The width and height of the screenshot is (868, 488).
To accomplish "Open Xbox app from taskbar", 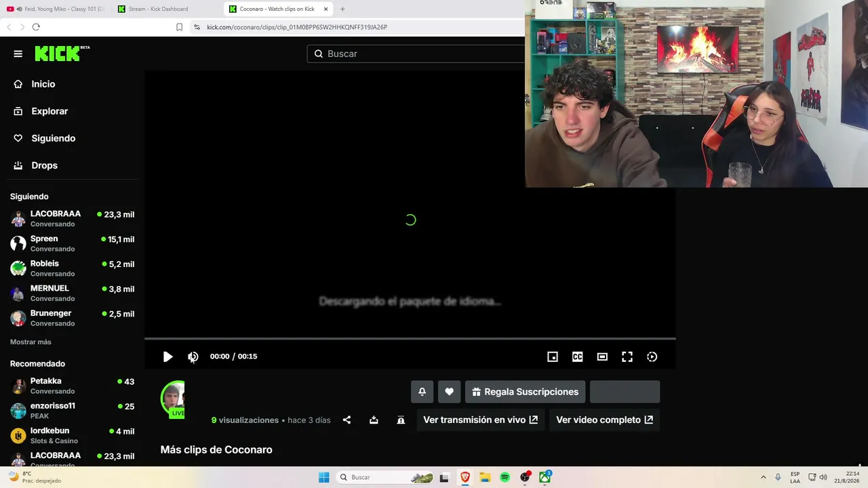I will coord(545,477).
